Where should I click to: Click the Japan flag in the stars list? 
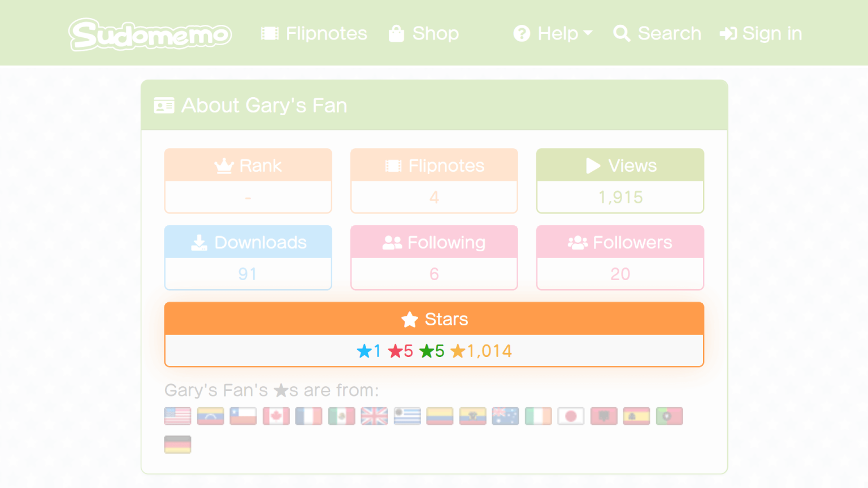click(571, 416)
